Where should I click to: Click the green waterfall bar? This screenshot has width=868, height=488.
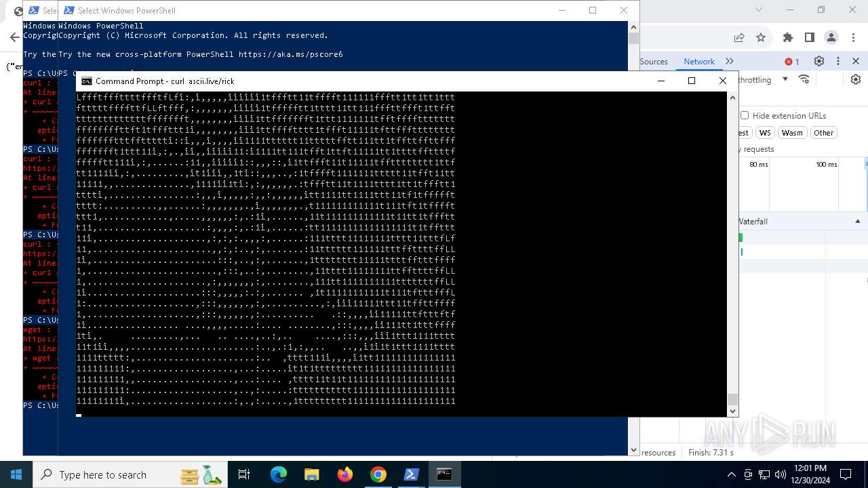point(741,237)
